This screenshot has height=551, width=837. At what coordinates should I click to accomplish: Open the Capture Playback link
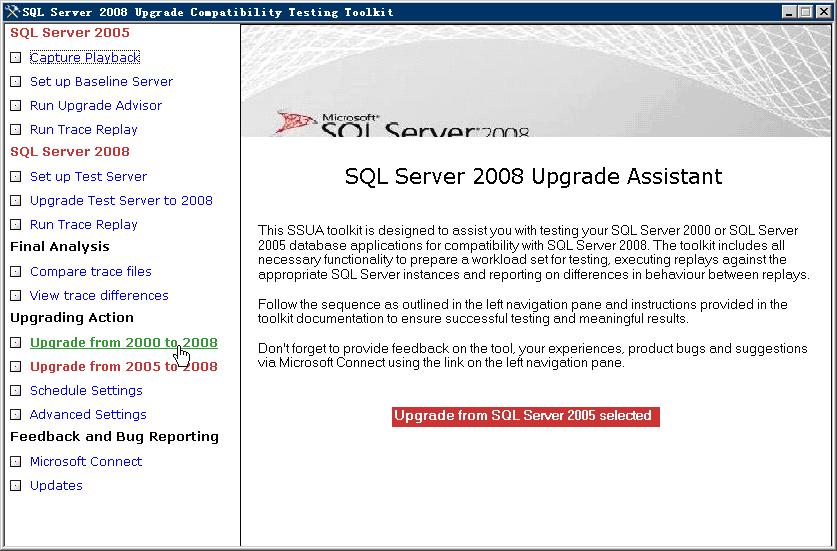click(85, 58)
